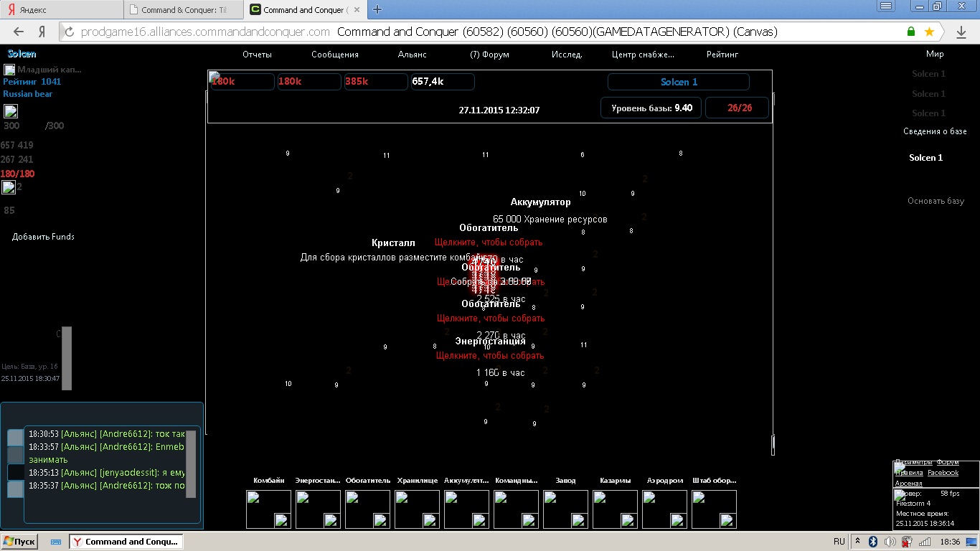This screenshot has width=980, height=551.
Task: Click the RU language indicator
Action: coord(839,542)
